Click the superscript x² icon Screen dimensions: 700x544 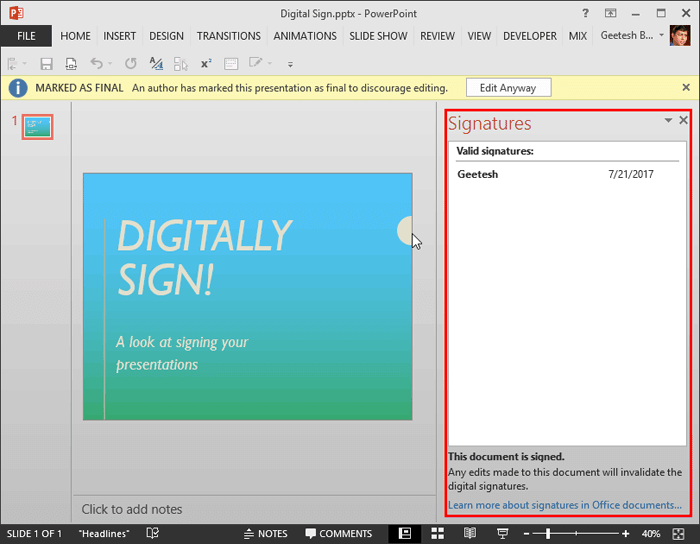coord(206,64)
